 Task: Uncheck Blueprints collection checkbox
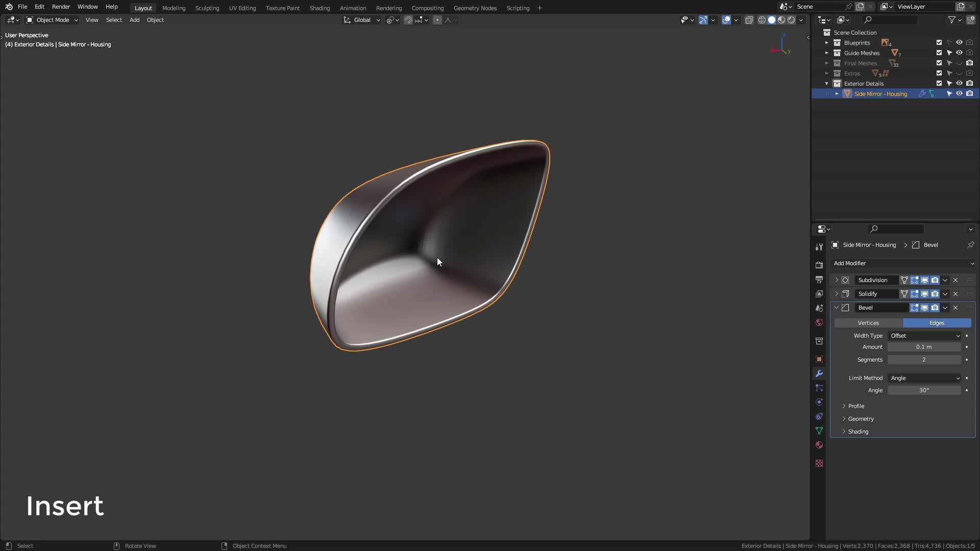coord(939,43)
